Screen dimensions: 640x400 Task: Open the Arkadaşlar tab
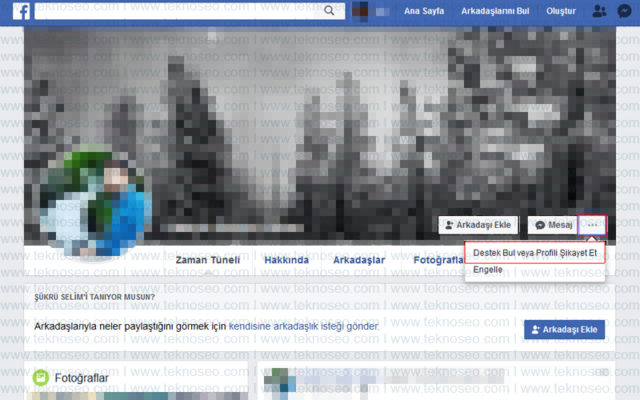359,260
